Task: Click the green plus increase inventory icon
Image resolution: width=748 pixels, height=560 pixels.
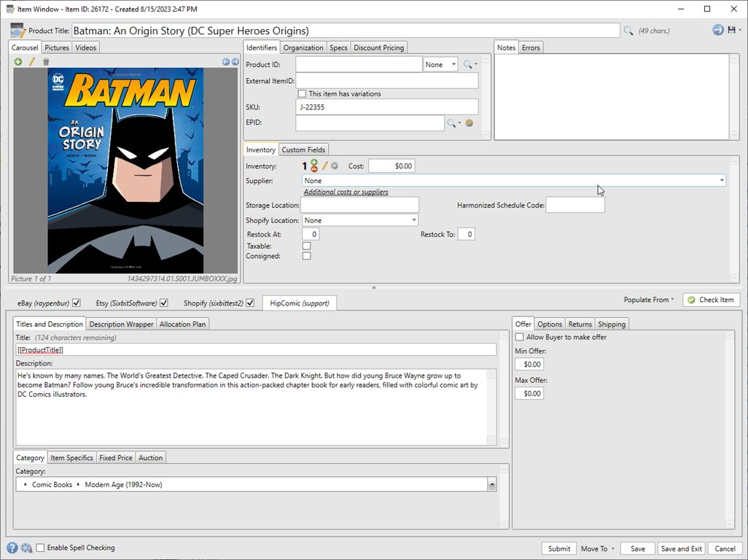Action: 314,163
